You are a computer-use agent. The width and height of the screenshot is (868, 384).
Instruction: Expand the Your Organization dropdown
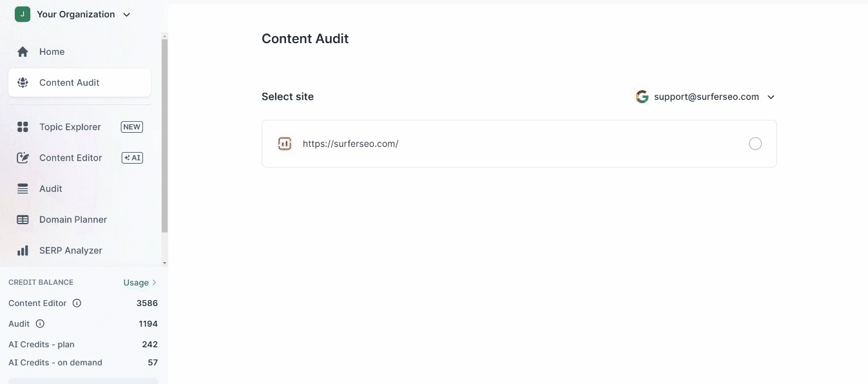[126, 14]
